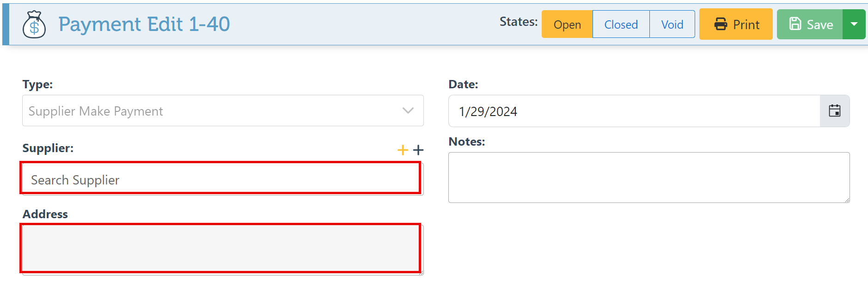Viewport: 868px width, 282px height.
Task: Set payment state to Open
Action: click(567, 25)
